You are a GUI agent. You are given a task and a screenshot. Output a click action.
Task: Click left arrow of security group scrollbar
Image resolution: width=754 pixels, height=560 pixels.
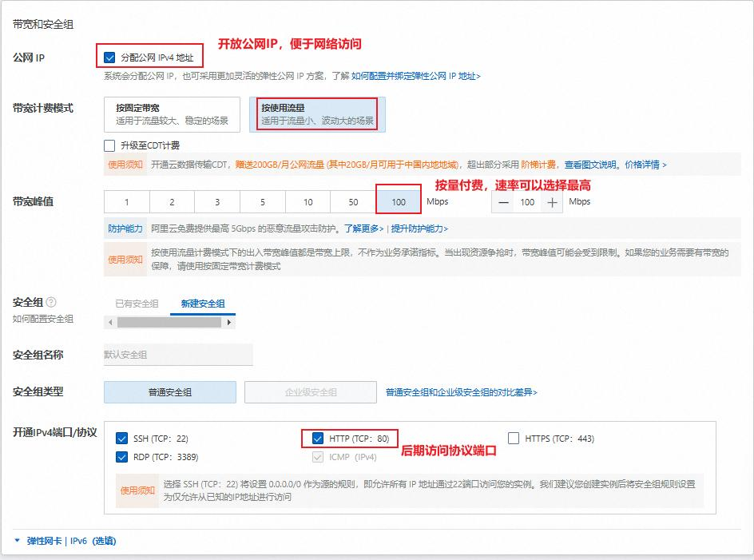click(x=110, y=322)
